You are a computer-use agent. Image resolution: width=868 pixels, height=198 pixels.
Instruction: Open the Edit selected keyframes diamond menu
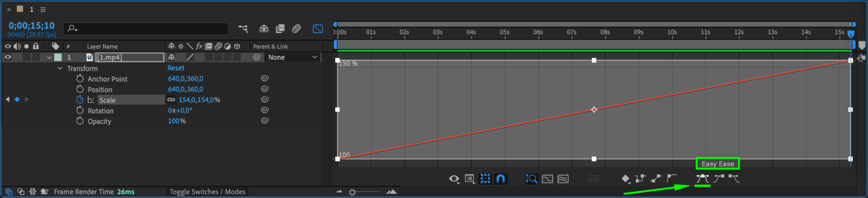click(626, 178)
